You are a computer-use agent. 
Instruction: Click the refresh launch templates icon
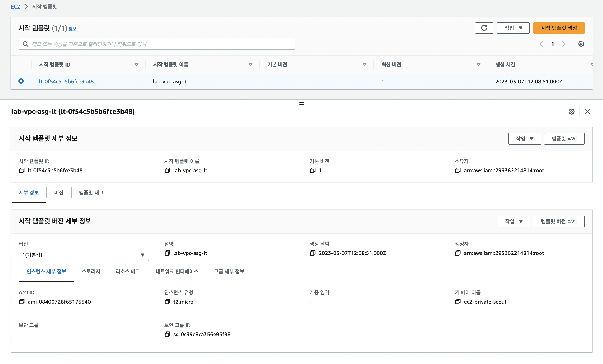click(x=483, y=28)
